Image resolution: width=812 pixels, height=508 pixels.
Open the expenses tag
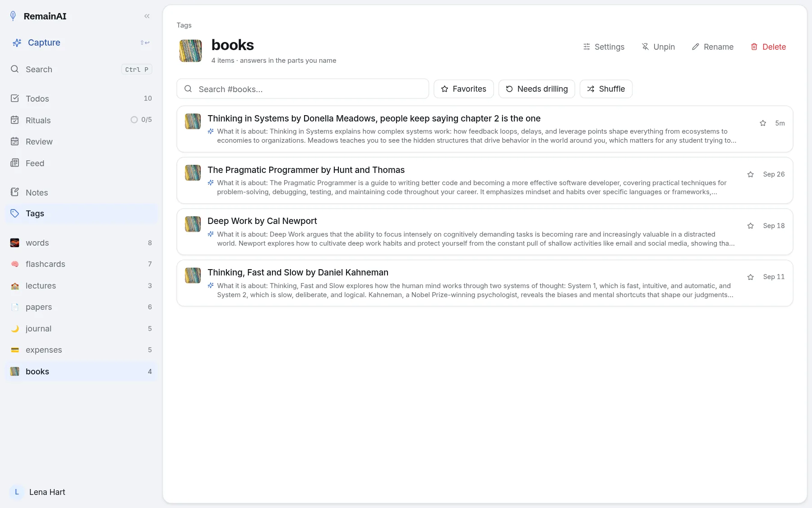click(81, 350)
